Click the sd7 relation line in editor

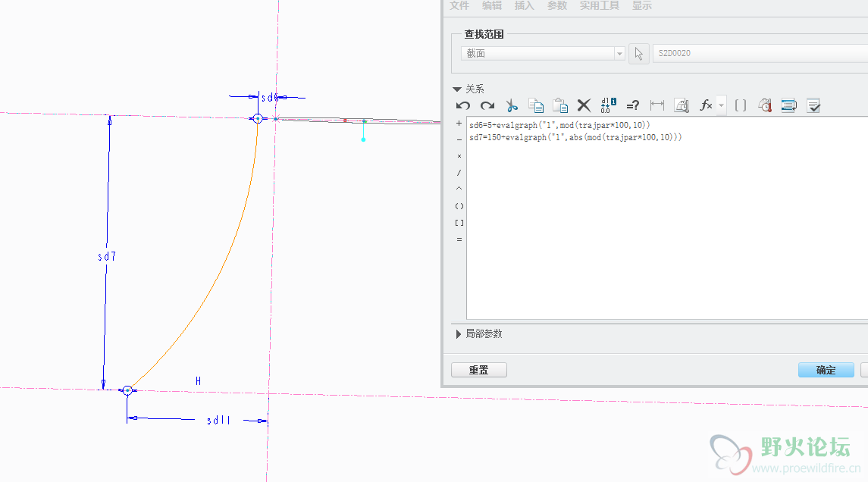pos(575,137)
